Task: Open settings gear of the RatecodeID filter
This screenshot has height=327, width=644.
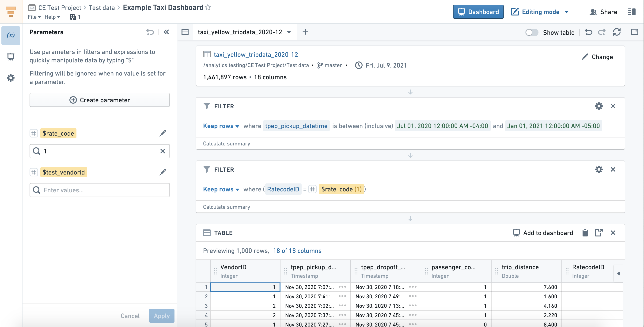Action: [x=599, y=170]
